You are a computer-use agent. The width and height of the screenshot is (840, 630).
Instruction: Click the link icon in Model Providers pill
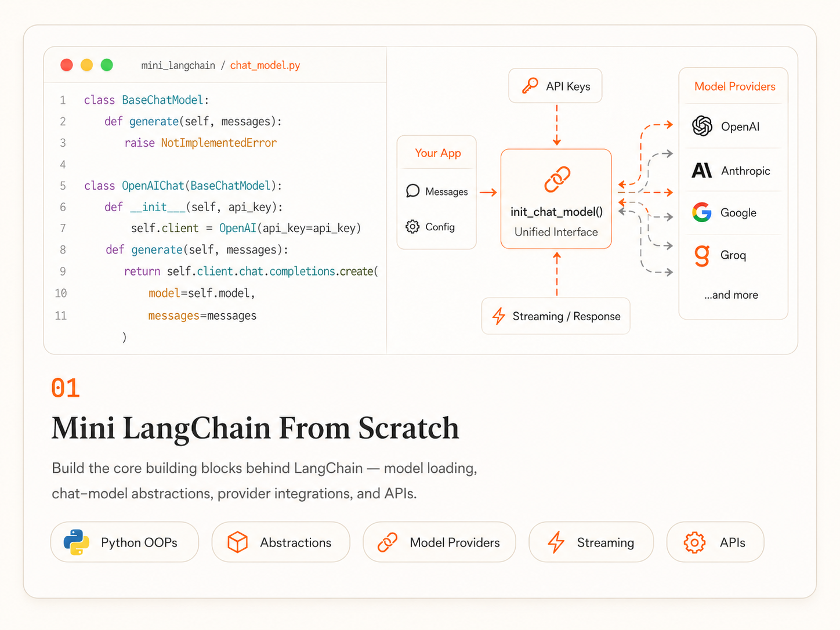[388, 542]
